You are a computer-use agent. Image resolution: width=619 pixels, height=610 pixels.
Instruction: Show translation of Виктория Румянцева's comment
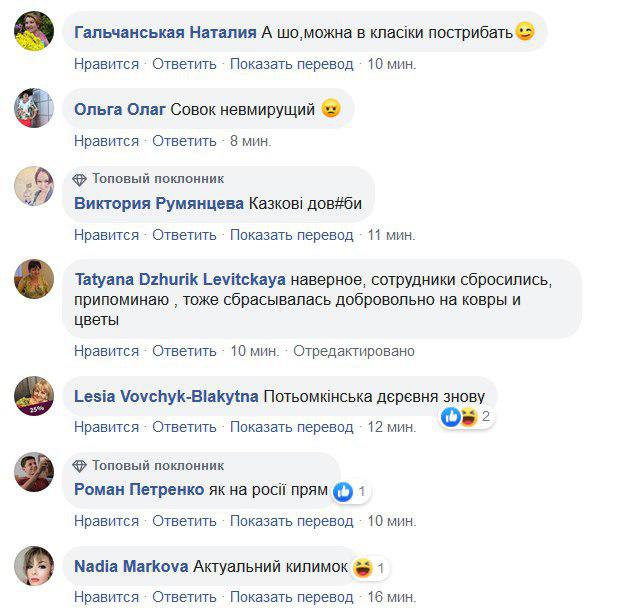pos(291,235)
